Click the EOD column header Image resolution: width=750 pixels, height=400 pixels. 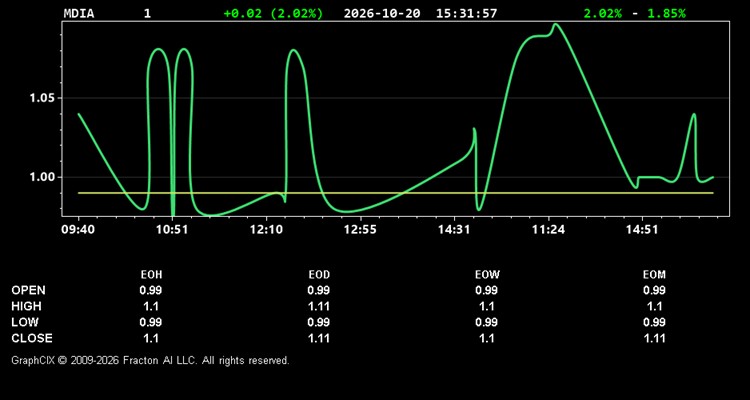pos(319,275)
